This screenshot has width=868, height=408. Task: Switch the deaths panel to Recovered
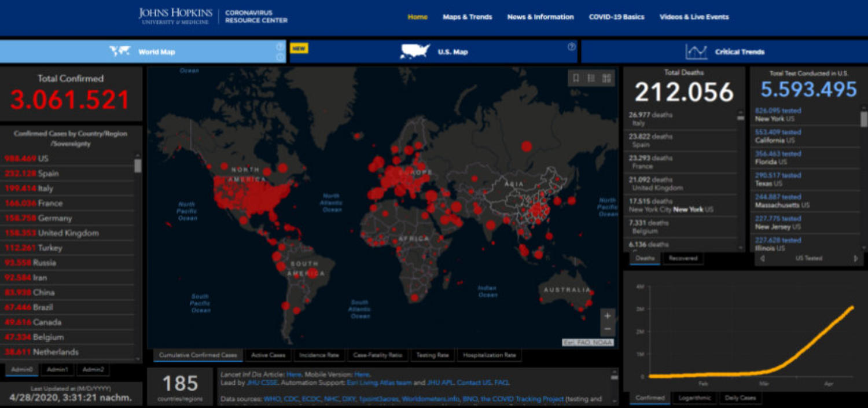click(683, 258)
